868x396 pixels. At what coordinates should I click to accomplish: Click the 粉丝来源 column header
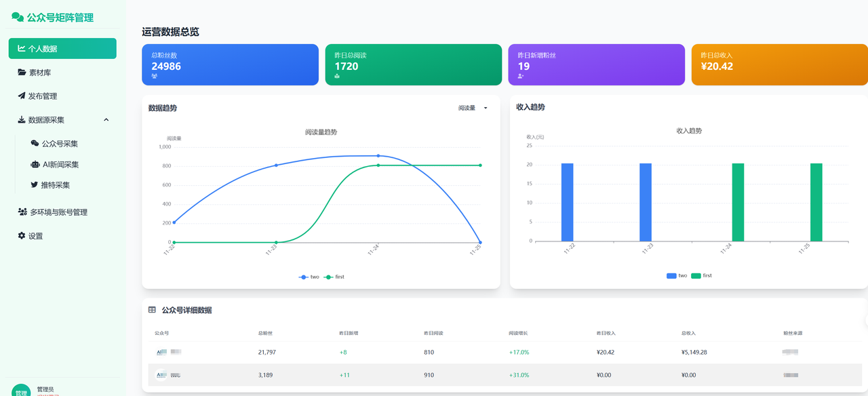[793, 333]
